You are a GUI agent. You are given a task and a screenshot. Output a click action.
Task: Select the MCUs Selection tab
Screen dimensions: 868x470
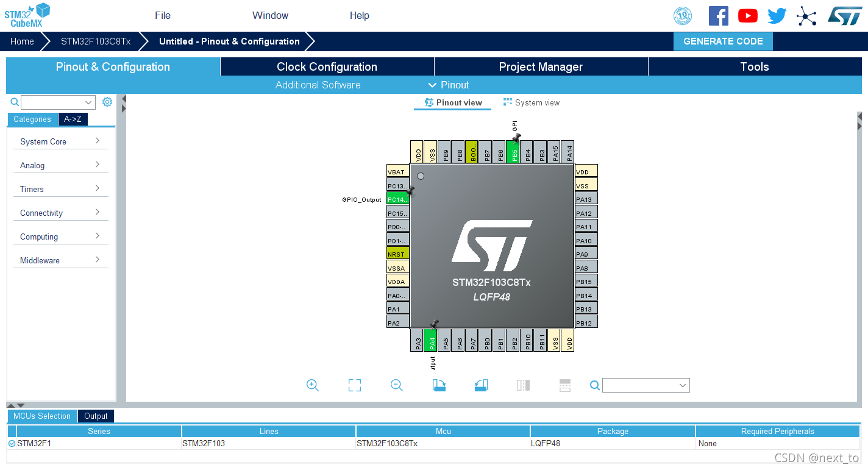pos(42,416)
